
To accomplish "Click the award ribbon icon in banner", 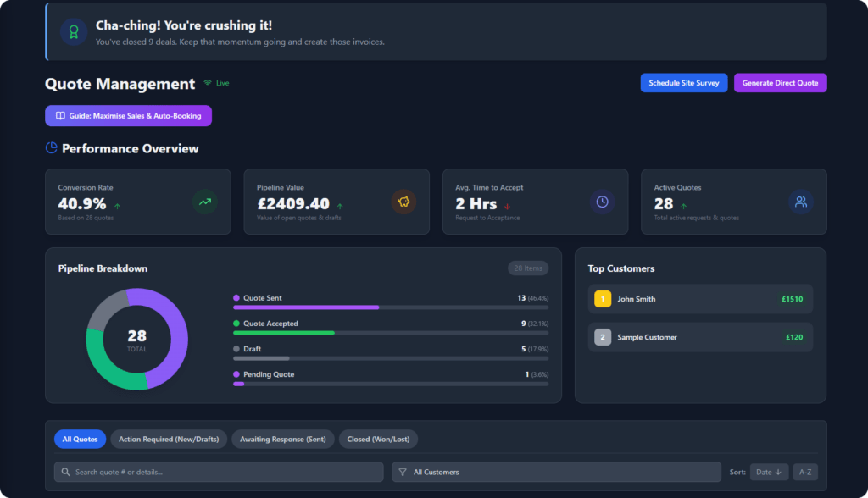I will (74, 32).
